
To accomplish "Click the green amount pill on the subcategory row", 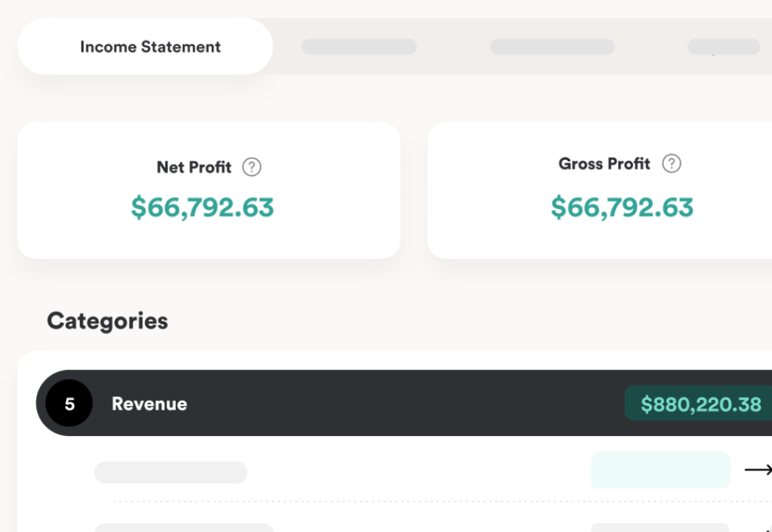I will pyautogui.click(x=660, y=470).
